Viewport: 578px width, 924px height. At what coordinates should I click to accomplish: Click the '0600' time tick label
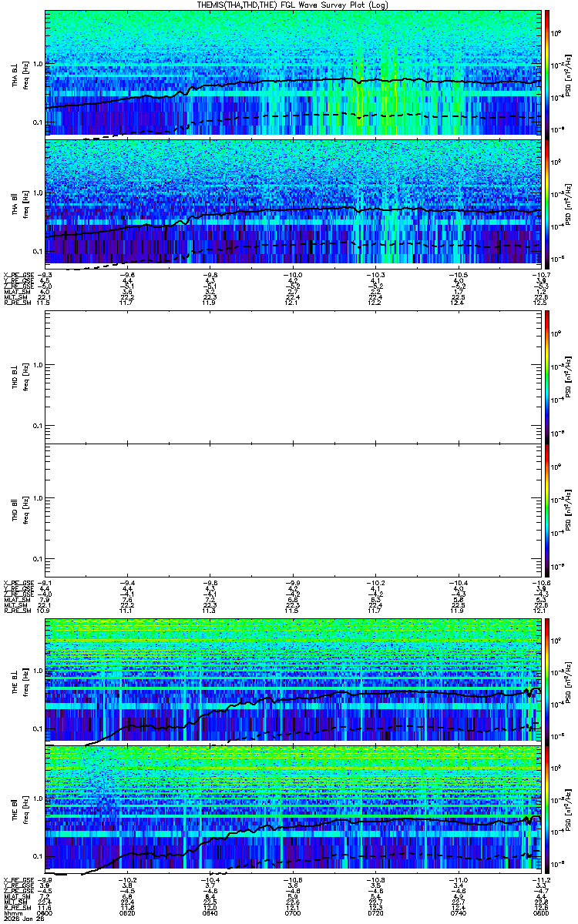[45, 912]
